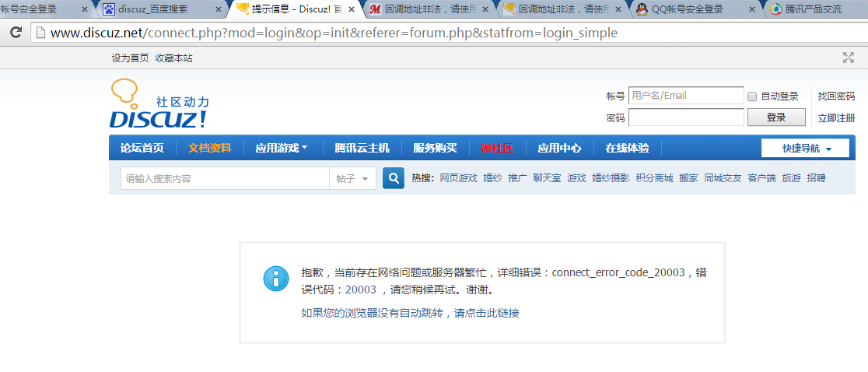This screenshot has width=868, height=372.
Task: Click the Discuz! logo
Action: pos(160,104)
